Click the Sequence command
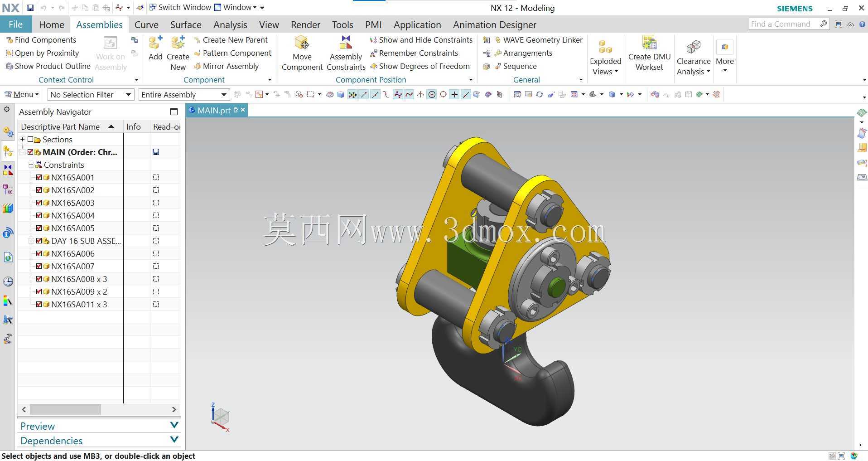 (516, 66)
